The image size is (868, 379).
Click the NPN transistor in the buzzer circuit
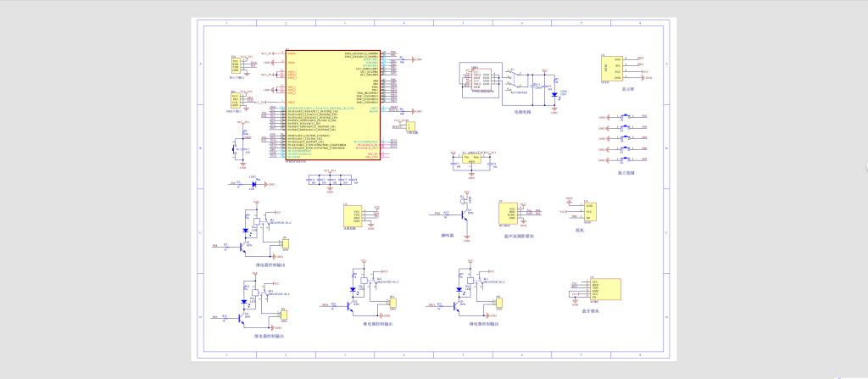point(463,215)
